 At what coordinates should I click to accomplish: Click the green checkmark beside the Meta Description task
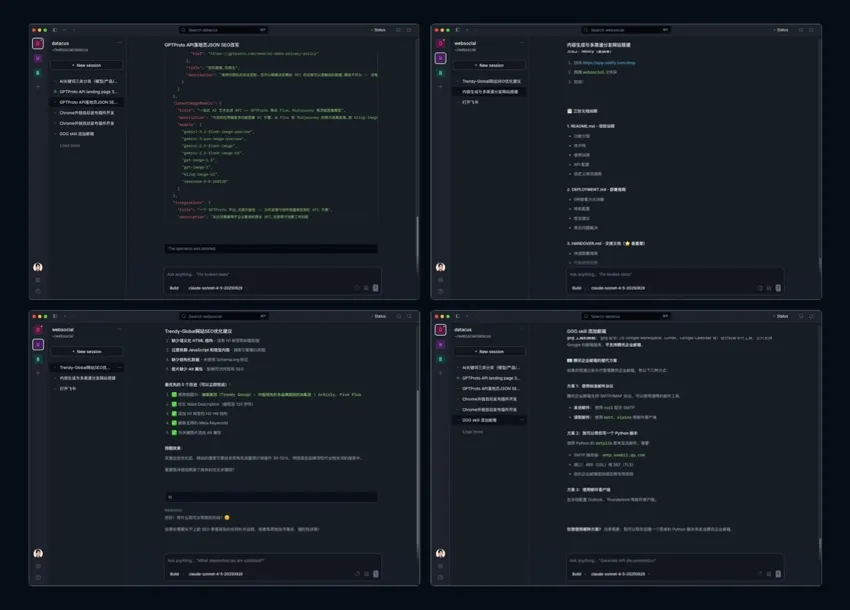tap(173, 406)
